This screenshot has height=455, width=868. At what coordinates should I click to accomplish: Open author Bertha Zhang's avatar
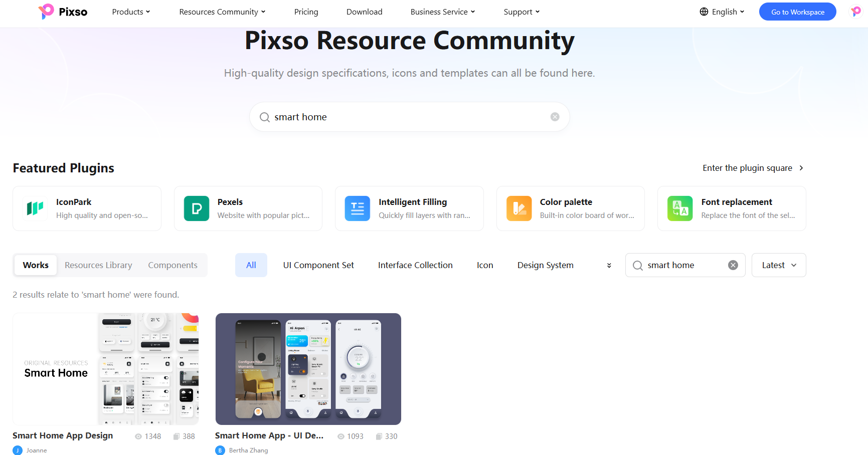(220, 450)
